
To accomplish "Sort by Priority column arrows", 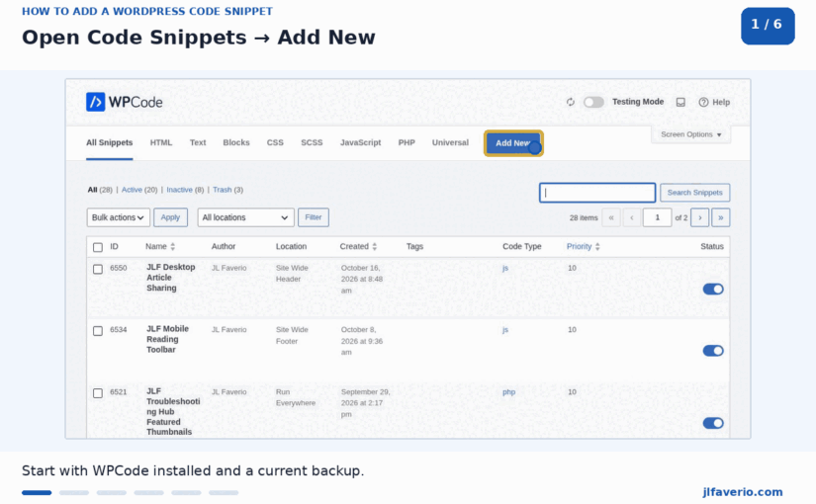I will coord(597,246).
